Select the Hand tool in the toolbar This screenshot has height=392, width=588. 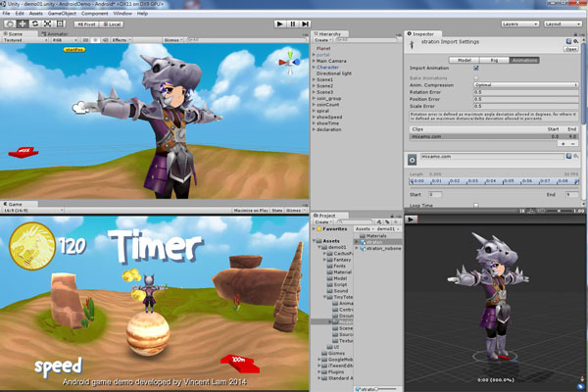click(10, 24)
